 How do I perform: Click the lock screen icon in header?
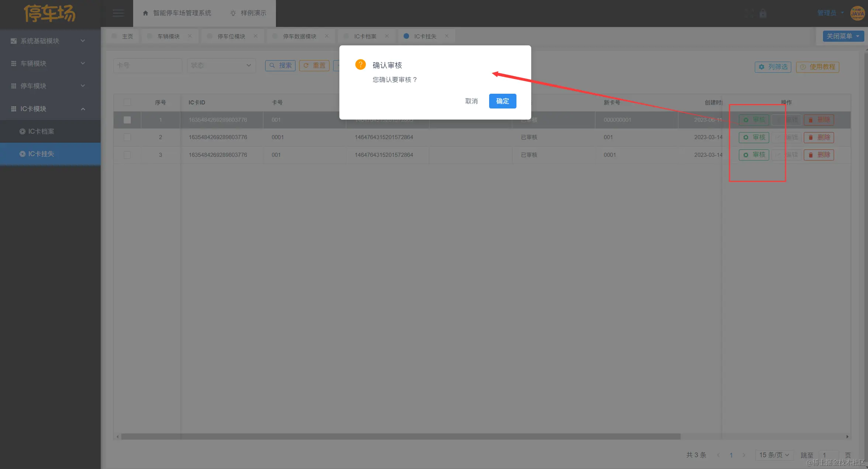click(763, 14)
